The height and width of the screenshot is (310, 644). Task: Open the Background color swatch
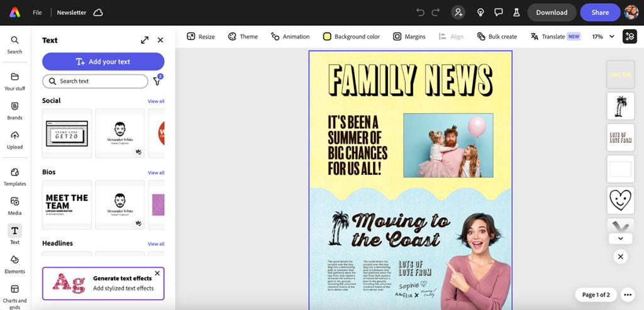click(351, 36)
